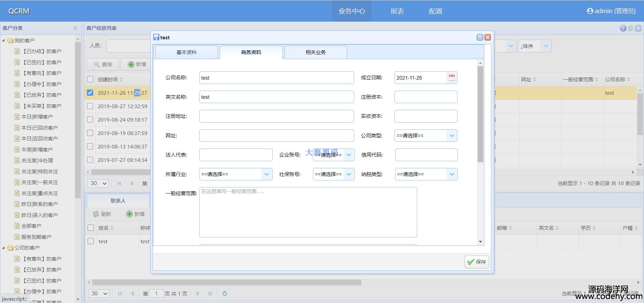Open the 成立日期 calendar picker icon
This screenshot has width=644, height=303.
[x=451, y=78]
